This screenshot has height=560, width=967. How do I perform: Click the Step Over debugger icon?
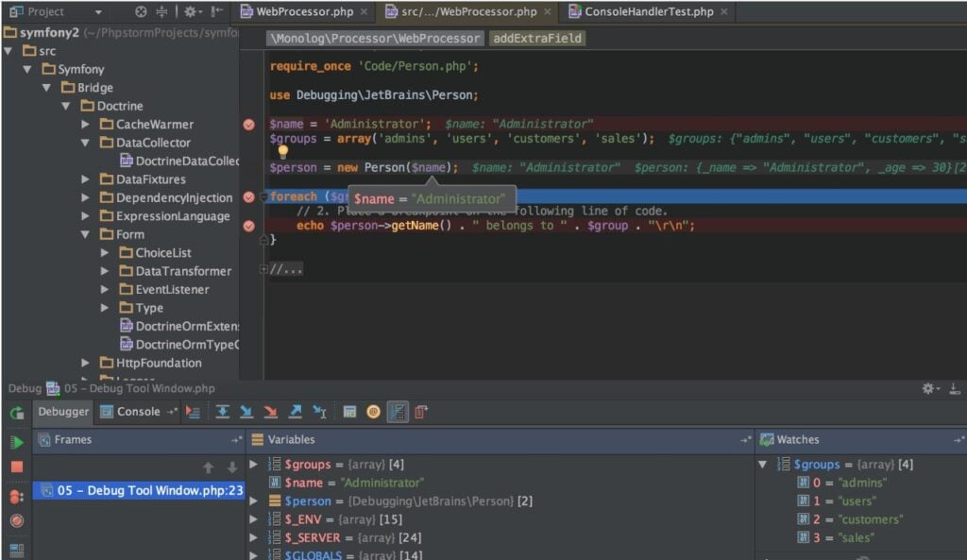(x=222, y=412)
